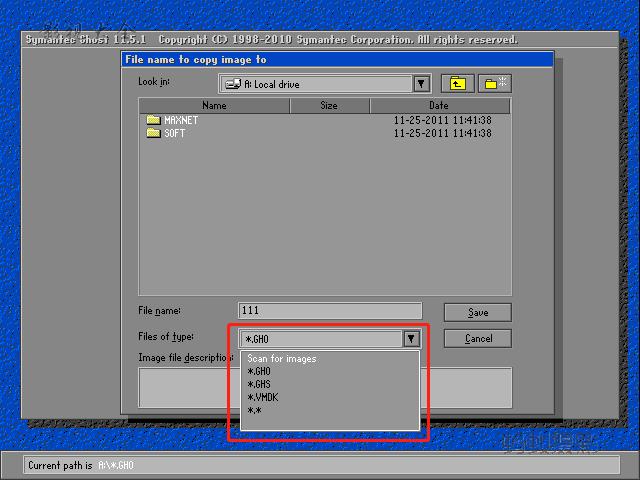Screen dimensions: 640x480
Task: Click the Cancel button
Action: (478, 338)
